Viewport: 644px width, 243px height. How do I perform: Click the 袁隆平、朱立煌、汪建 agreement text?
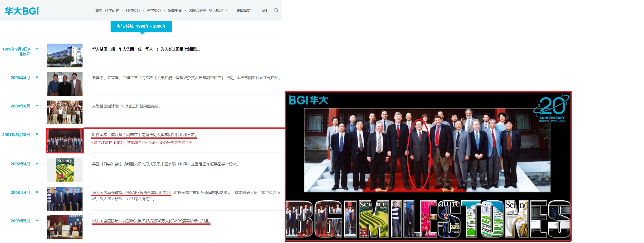coord(187,78)
